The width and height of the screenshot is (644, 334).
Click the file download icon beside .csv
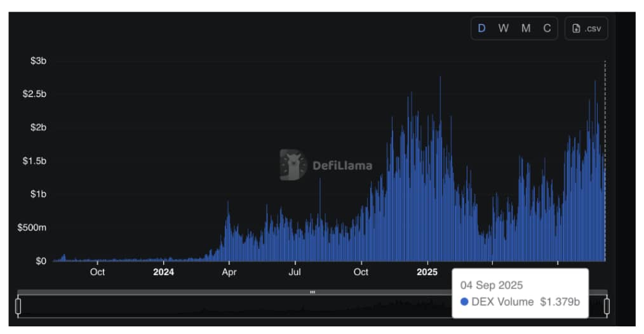[576, 29]
